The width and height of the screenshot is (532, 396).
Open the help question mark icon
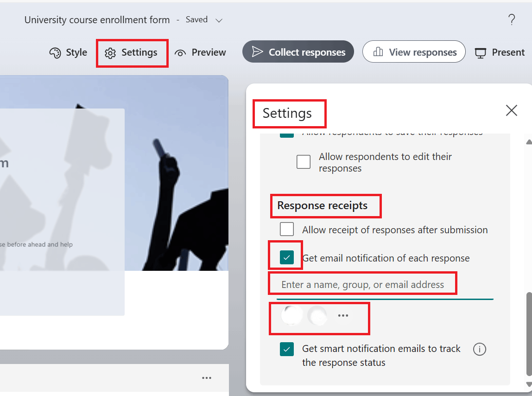click(512, 19)
